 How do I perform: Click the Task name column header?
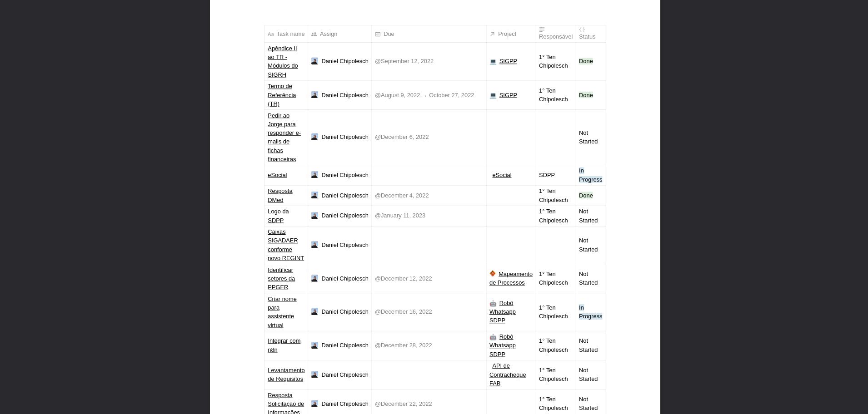point(290,34)
